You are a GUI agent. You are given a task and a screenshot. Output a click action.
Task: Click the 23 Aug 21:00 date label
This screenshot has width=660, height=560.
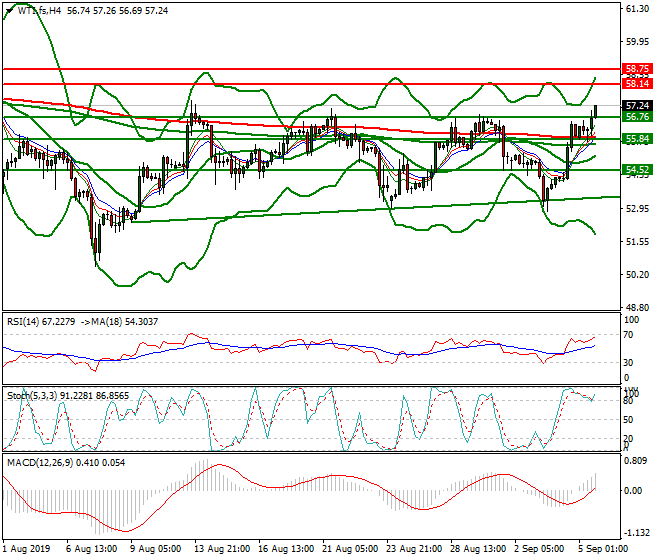coord(414,549)
